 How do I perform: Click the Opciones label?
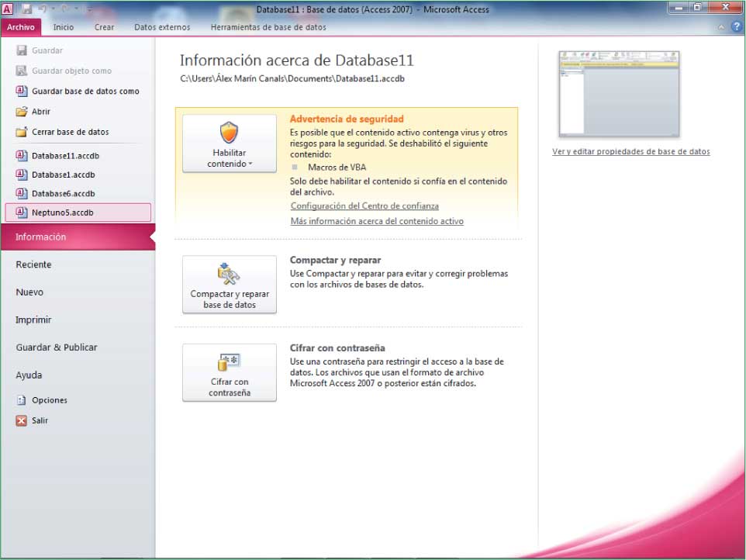[x=50, y=400]
